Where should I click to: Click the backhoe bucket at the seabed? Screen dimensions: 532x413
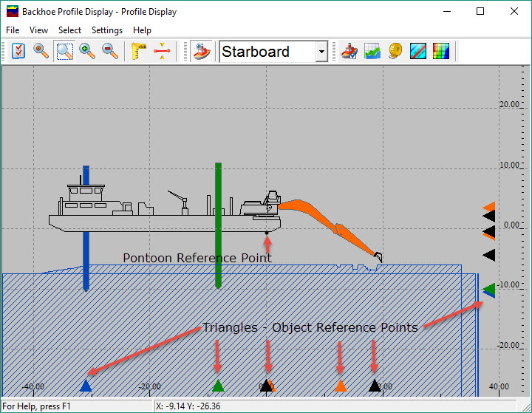[378, 257]
